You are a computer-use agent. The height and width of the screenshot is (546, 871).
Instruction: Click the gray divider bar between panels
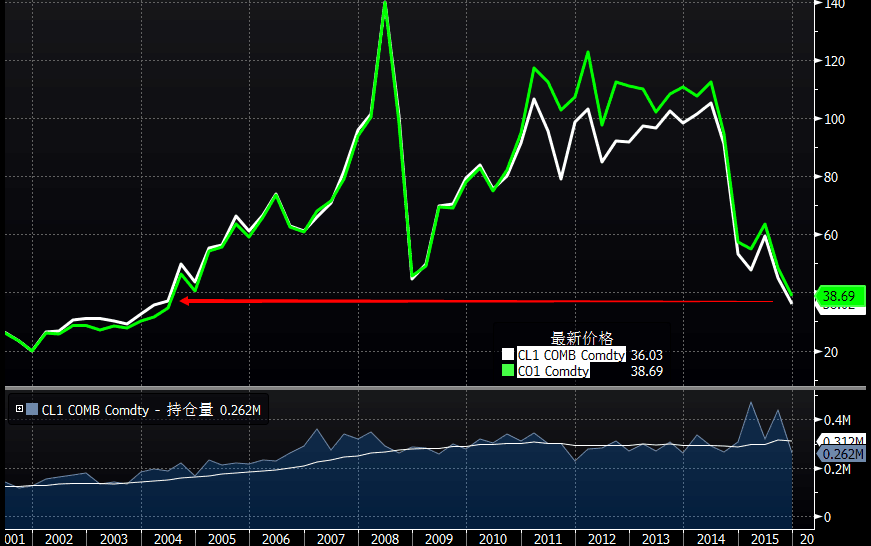point(436,387)
